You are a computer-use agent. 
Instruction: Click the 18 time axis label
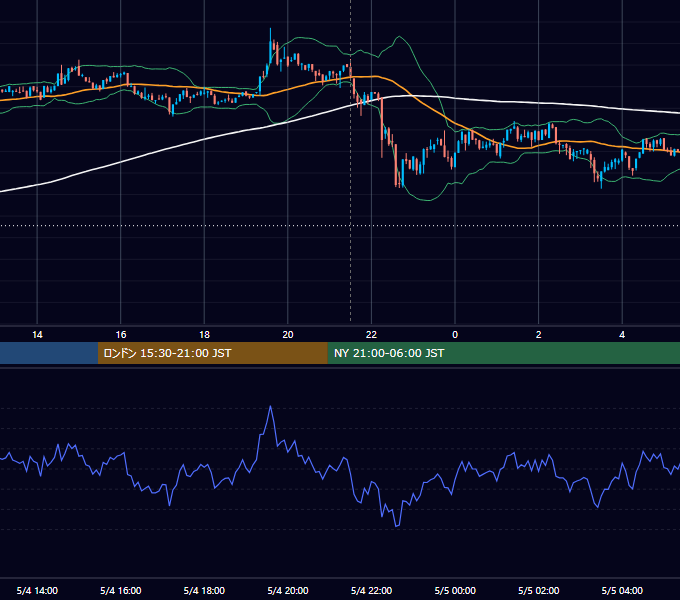point(204,335)
